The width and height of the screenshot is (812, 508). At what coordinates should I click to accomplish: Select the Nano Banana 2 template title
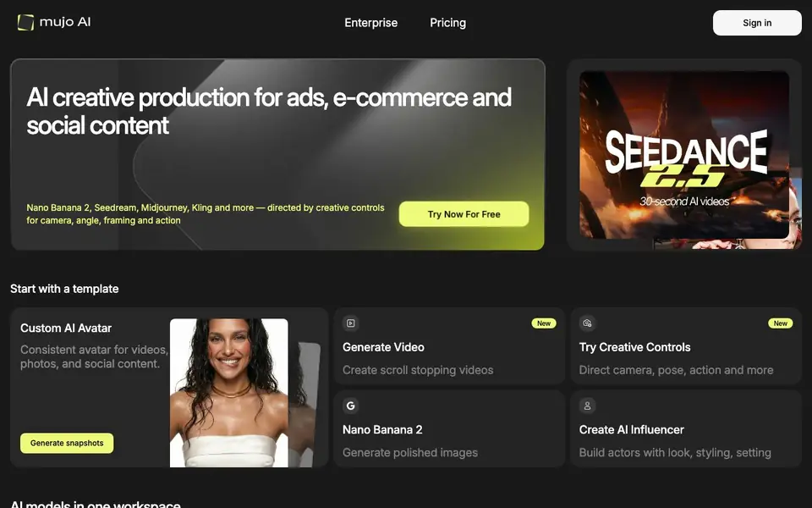point(382,430)
